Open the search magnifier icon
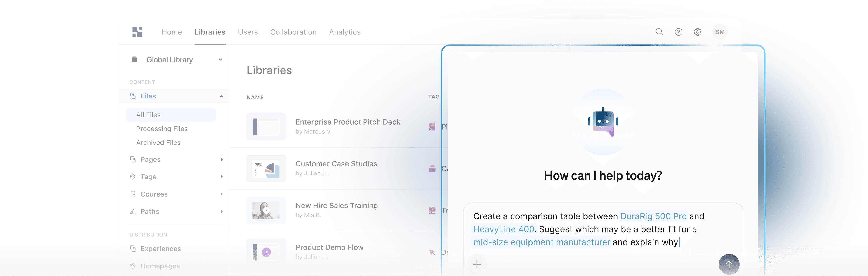 point(659,32)
